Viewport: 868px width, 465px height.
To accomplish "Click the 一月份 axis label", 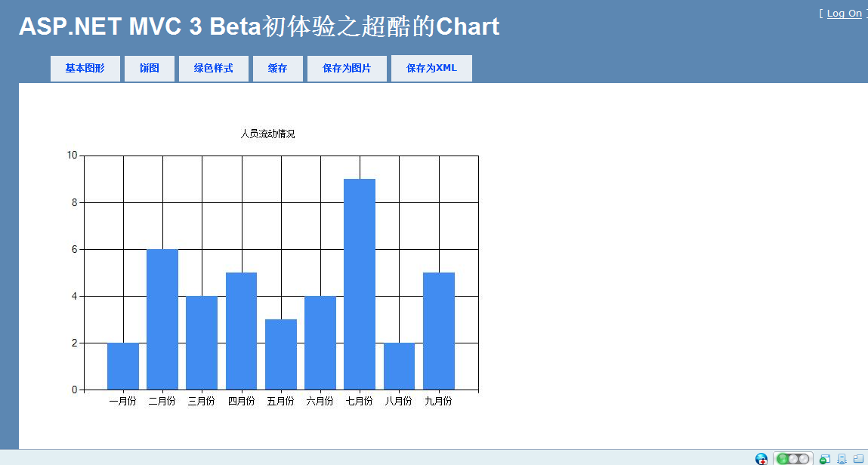I will click(122, 401).
